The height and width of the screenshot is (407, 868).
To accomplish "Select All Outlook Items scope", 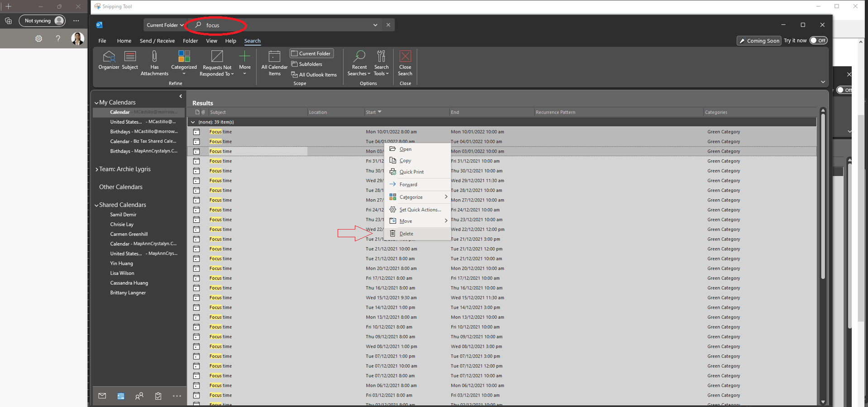I will (314, 75).
